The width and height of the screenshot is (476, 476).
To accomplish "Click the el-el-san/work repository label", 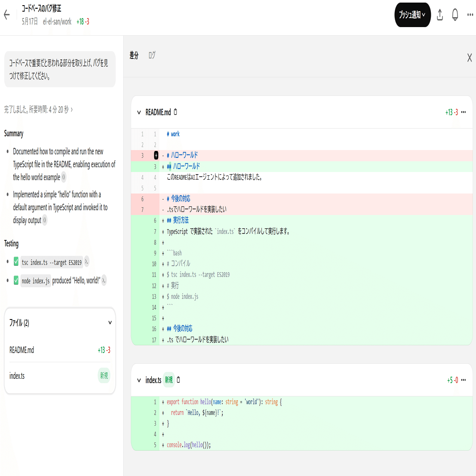I will point(57,21).
